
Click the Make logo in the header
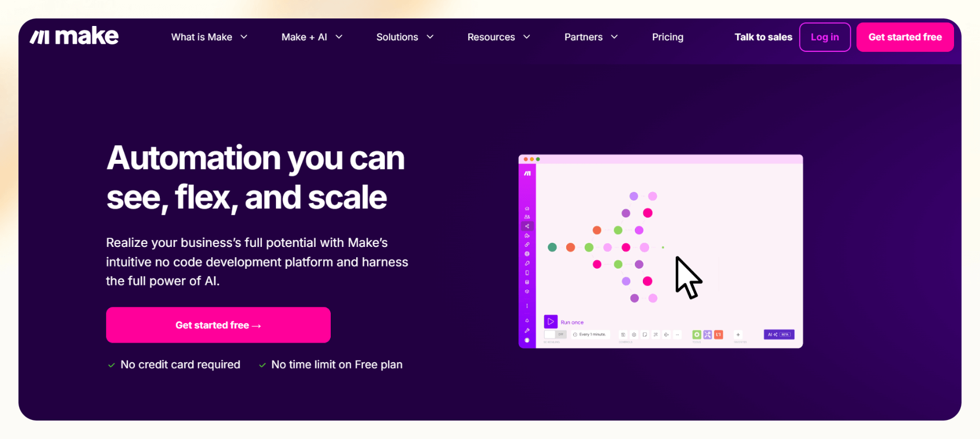(74, 36)
